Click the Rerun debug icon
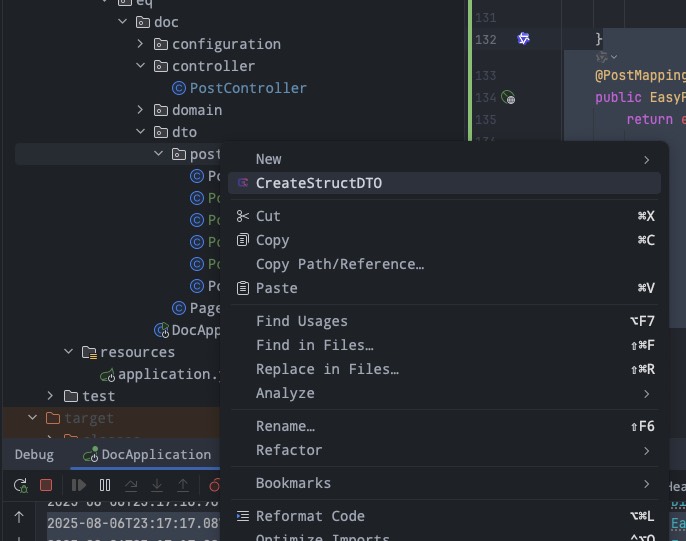This screenshot has height=541, width=686. [x=20, y=485]
